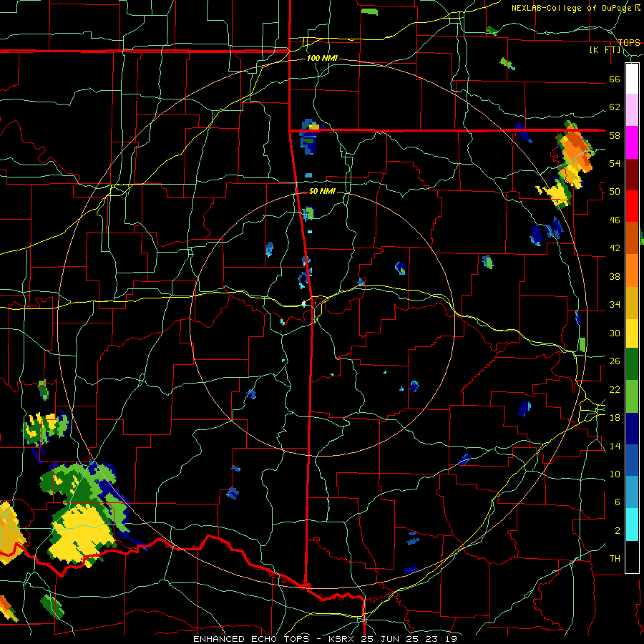This screenshot has height=644, width=644.
Task: Click the legend value '26'
Action: (615, 361)
